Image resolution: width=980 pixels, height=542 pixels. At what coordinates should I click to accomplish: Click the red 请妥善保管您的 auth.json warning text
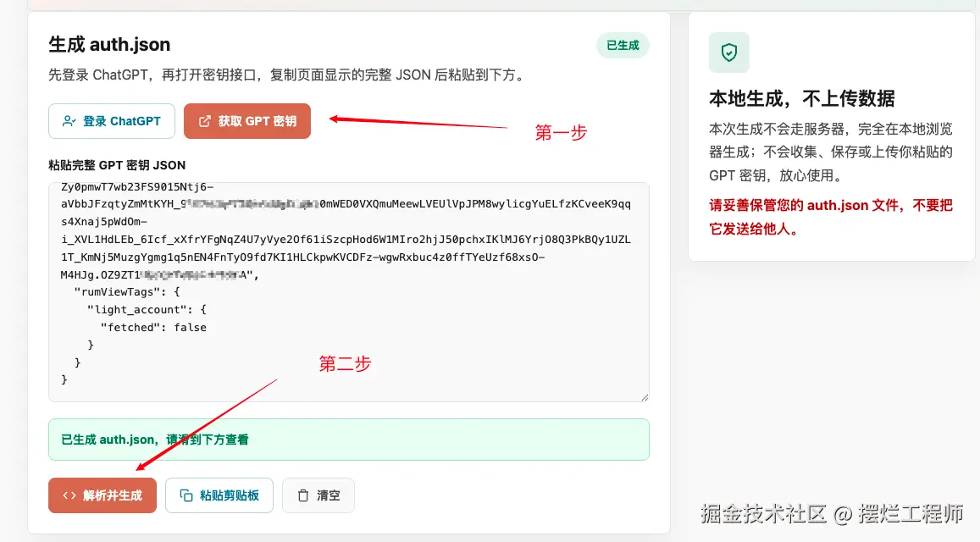coord(831,217)
